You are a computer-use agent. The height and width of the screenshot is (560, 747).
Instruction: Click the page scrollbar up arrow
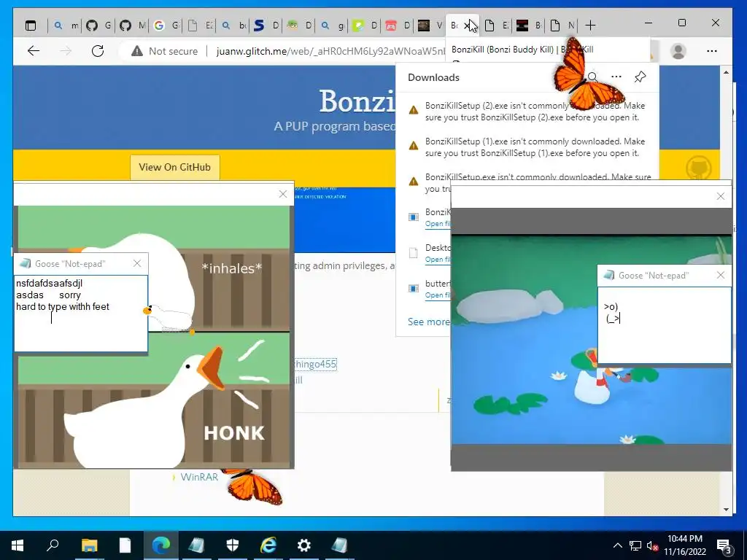point(726,72)
